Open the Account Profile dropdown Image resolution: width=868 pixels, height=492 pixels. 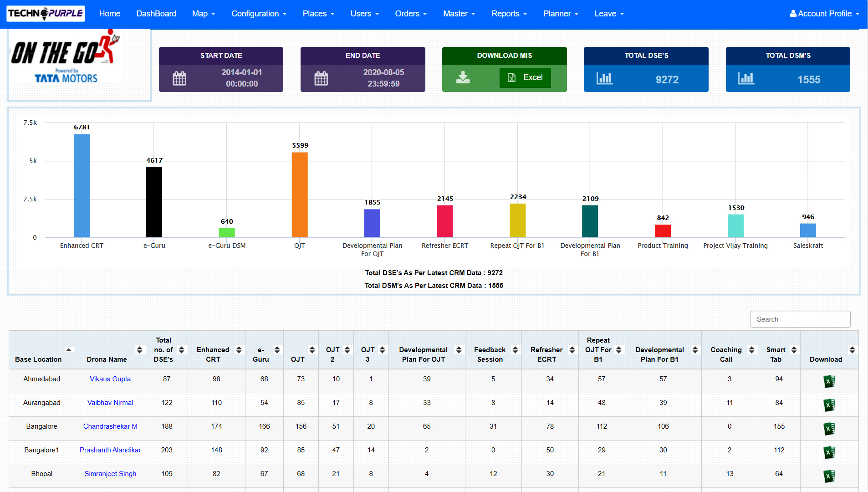(825, 14)
